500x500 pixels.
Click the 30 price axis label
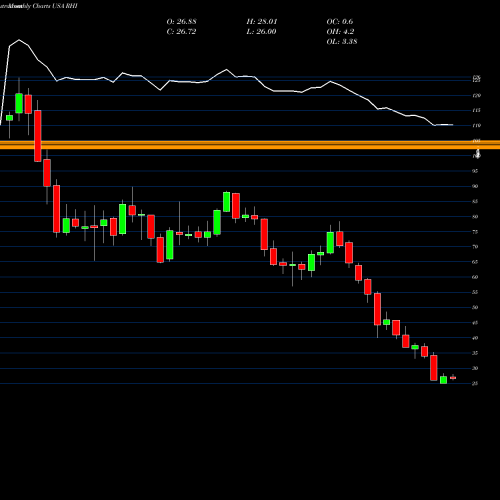(x=476, y=368)
